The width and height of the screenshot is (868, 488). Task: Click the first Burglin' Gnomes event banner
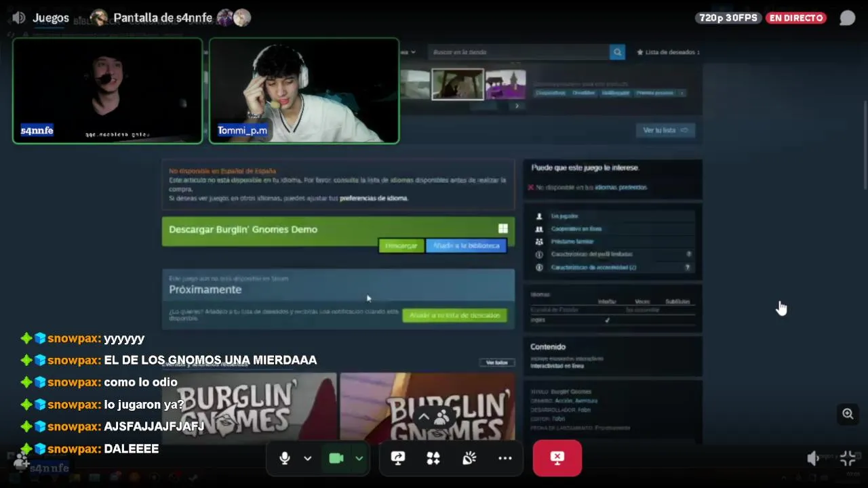tap(249, 407)
